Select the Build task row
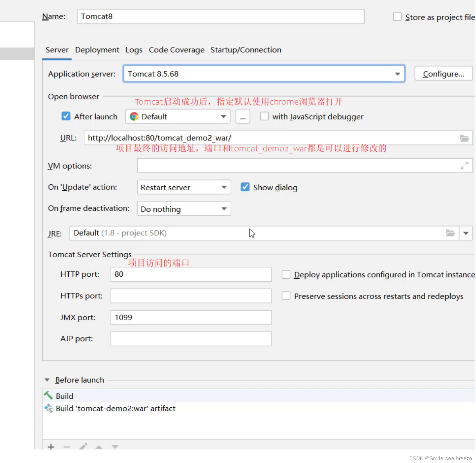 point(259,396)
